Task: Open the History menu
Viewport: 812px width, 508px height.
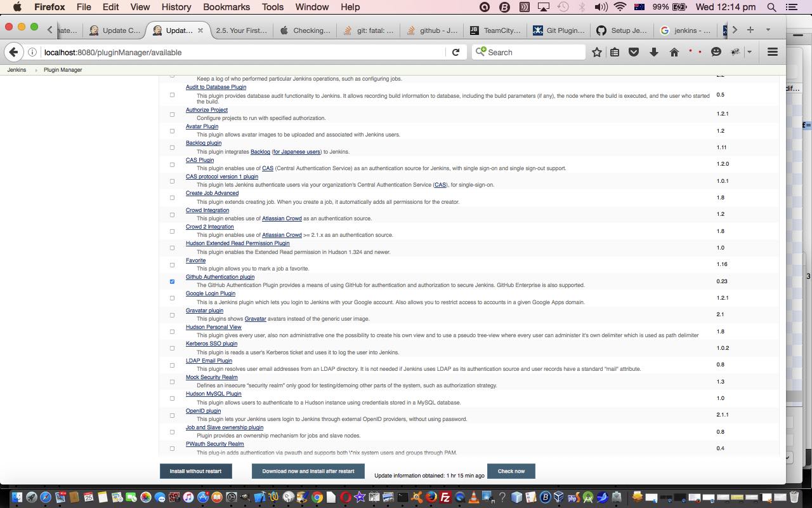Action: pos(176,7)
